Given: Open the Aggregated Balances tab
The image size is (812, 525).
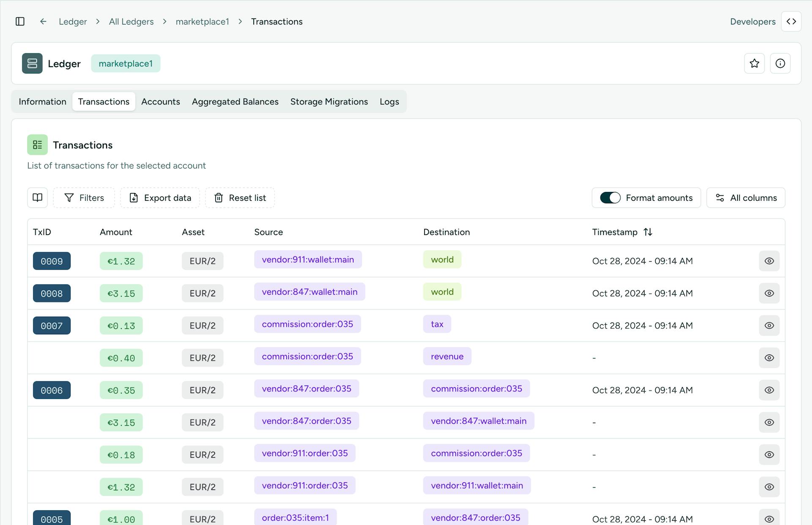Looking at the screenshot, I should [x=235, y=102].
